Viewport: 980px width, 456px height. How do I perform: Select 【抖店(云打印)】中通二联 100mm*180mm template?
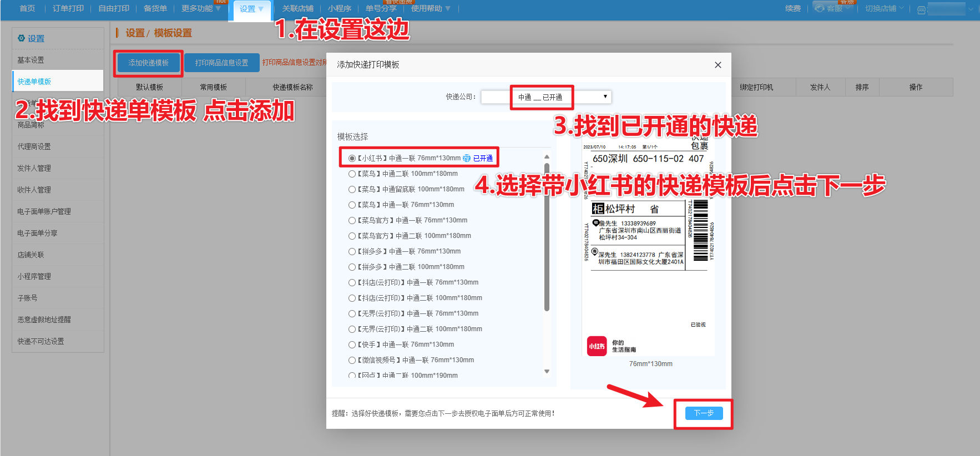pyautogui.click(x=352, y=298)
